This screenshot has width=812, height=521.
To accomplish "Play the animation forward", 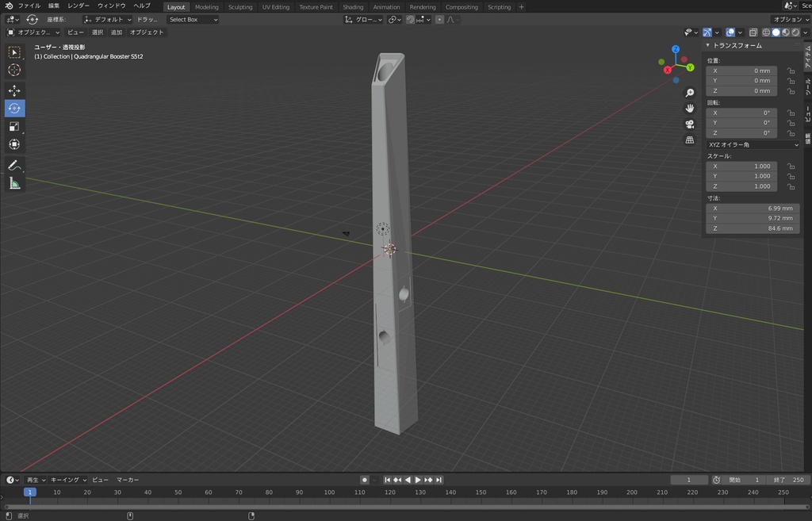I will click(x=418, y=480).
